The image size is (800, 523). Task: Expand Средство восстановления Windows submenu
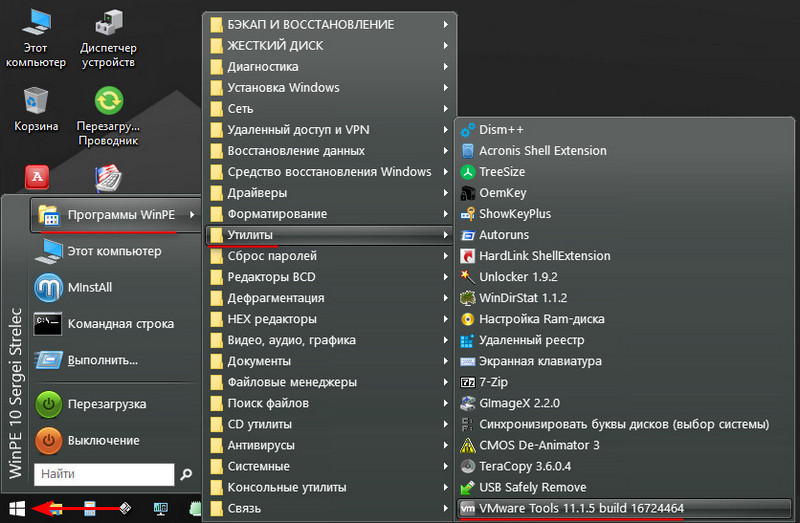coord(330,171)
